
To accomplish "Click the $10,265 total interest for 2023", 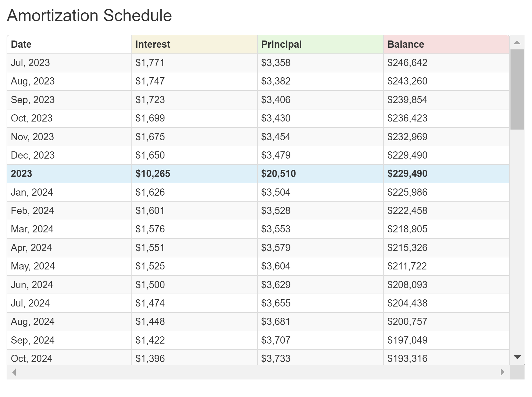I will click(152, 174).
